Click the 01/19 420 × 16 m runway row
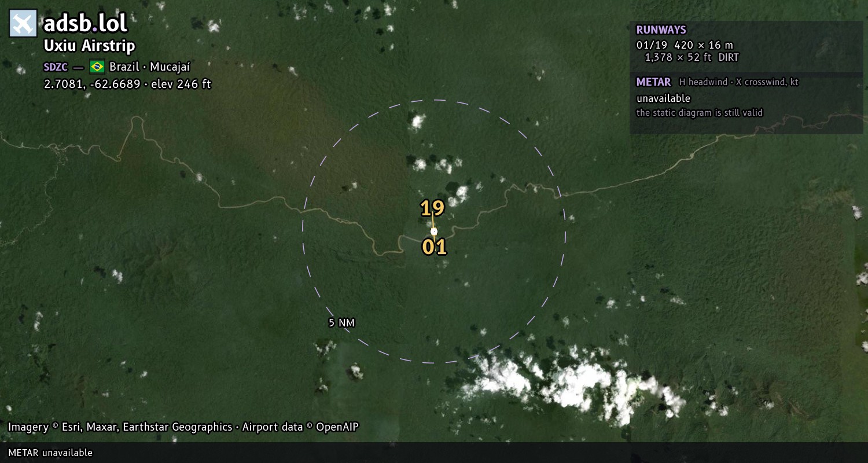Image resolution: width=868 pixels, height=463 pixels. tap(685, 45)
